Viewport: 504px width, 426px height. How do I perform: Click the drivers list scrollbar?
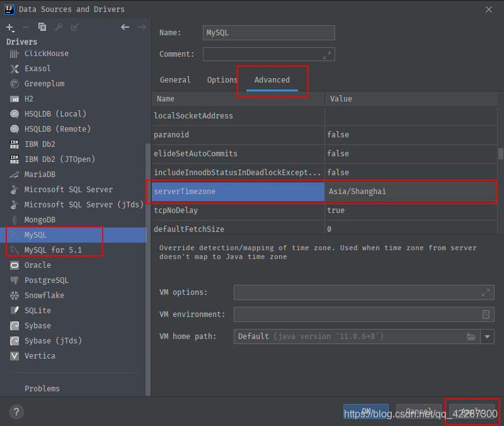148,270
